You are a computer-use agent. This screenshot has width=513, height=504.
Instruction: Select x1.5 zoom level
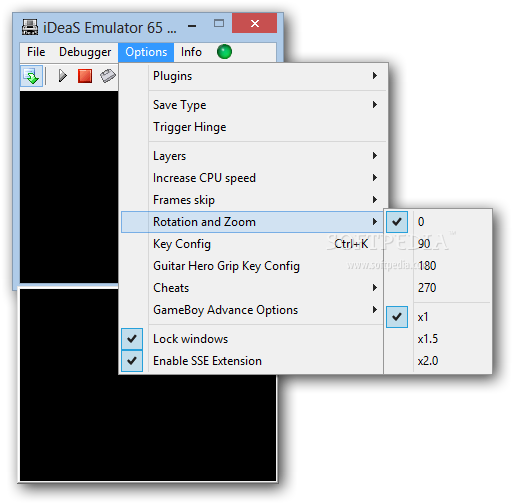click(x=438, y=339)
